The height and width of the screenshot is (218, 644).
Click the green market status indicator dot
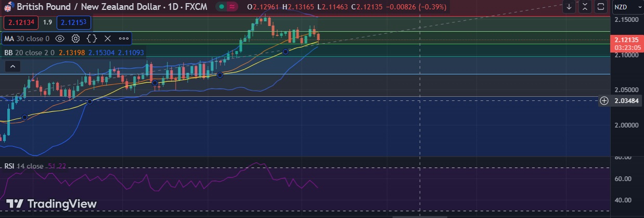coord(222,7)
